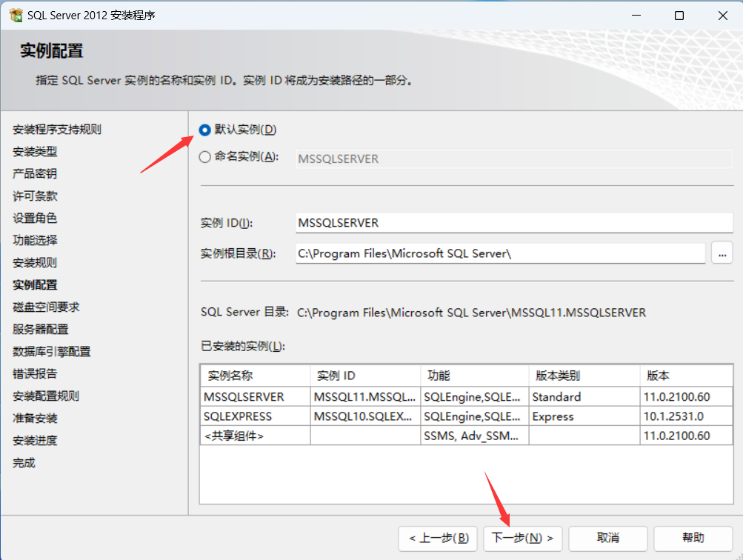Select 完成 in the step list
The width and height of the screenshot is (743, 560).
pyautogui.click(x=24, y=463)
